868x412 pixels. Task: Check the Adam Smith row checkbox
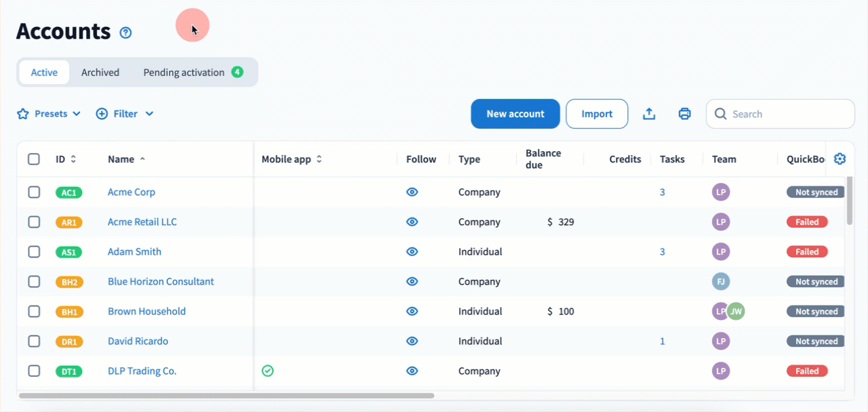(34, 251)
